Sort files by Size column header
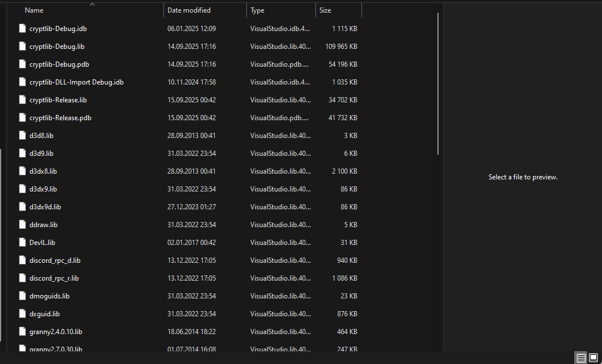602x364 pixels. (x=325, y=10)
